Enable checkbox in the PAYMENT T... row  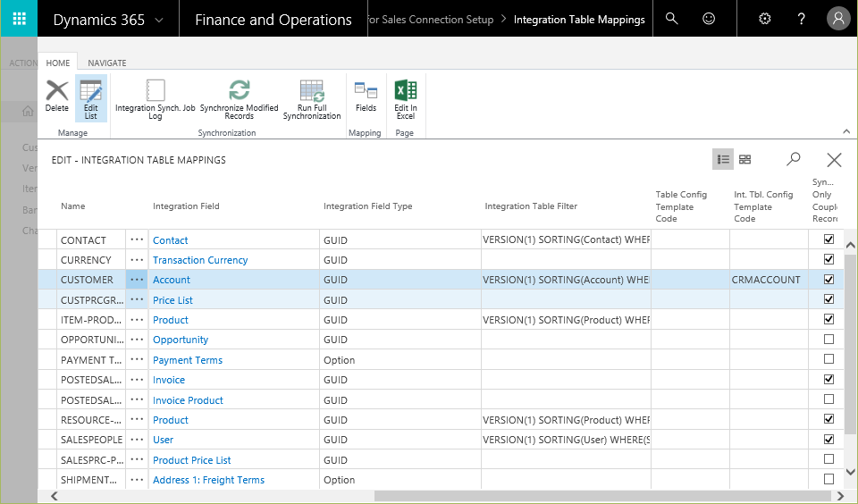click(829, 359)
